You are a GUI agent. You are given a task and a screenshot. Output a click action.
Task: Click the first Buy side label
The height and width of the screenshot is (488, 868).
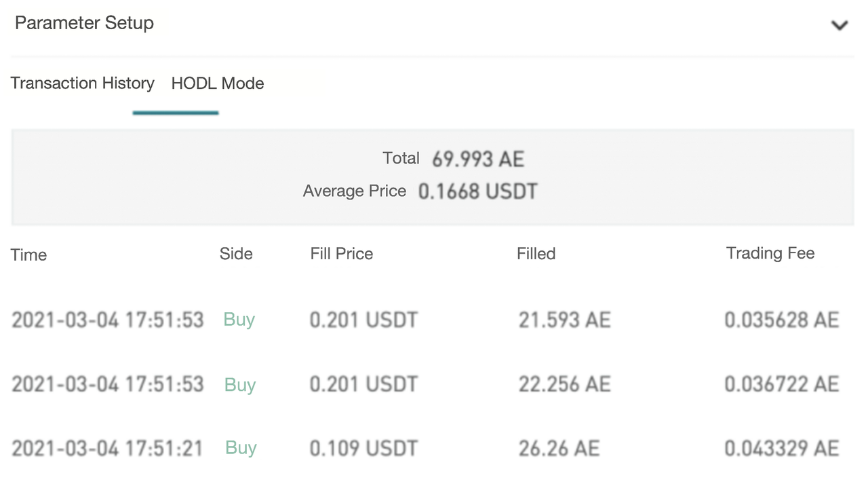(x=239, y=320)
